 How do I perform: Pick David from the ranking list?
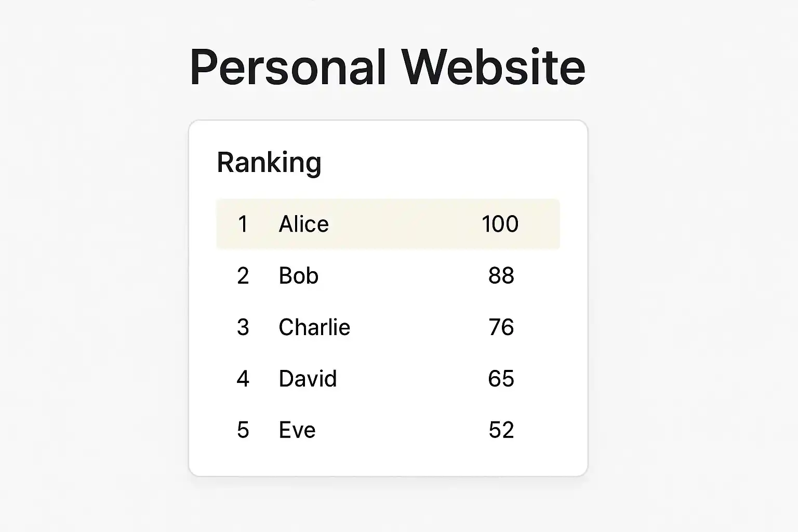click(x=308, y=379)
